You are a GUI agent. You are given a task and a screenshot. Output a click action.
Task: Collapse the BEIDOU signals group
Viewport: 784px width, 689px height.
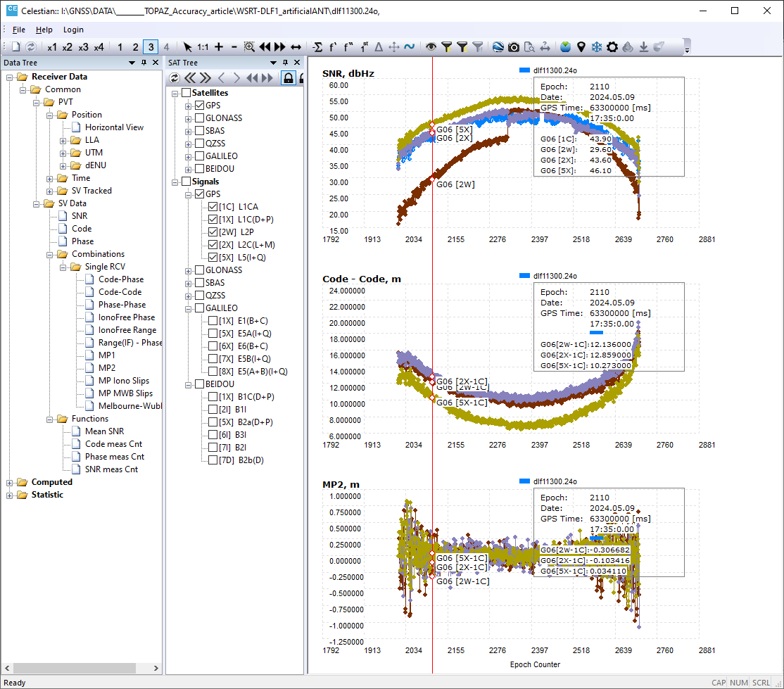click(x=189, y=384)
